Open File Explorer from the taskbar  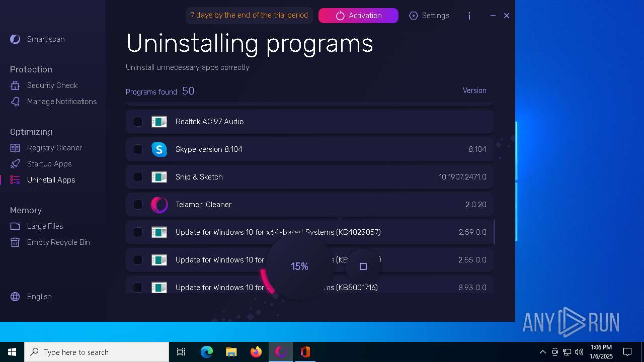(231, 352)
